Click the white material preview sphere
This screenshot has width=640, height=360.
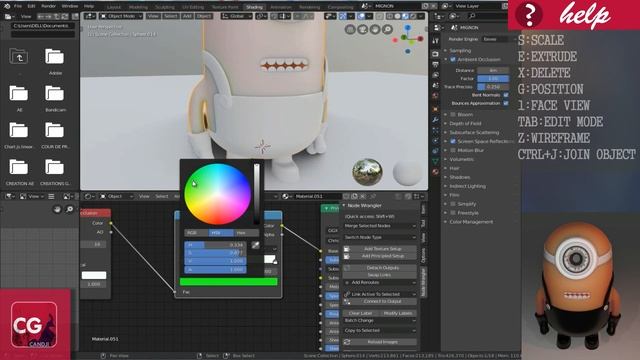click(x=407, y=173)
